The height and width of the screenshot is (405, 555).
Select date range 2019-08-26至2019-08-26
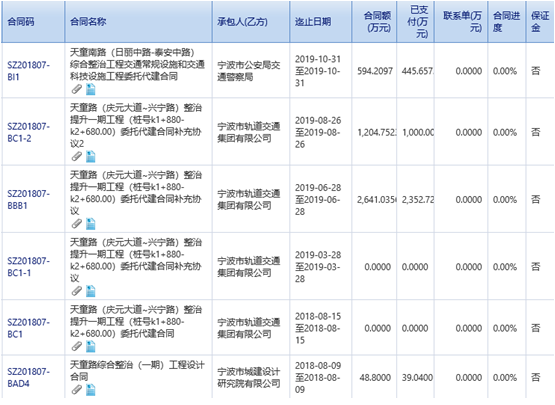click(318, 132)
